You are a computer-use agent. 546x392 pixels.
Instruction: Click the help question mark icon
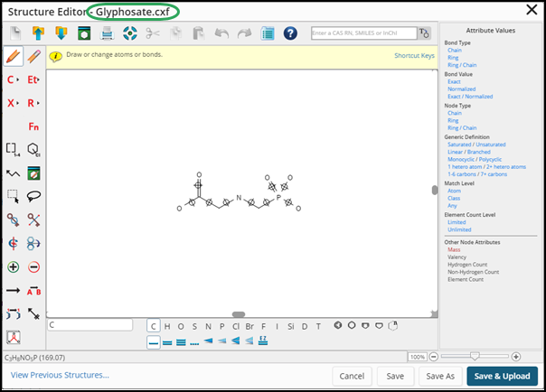point(290,33)
